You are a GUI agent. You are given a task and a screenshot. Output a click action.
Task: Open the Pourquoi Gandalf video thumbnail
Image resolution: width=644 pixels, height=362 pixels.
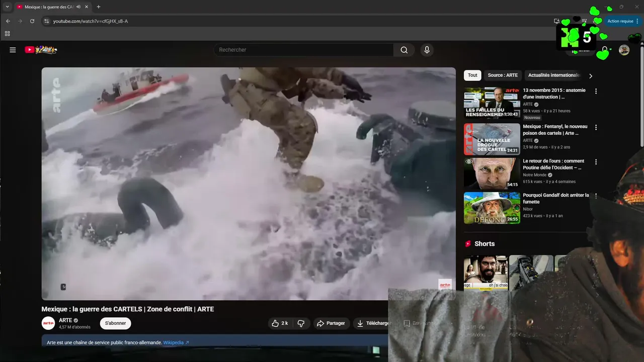[x=492, y=208]
